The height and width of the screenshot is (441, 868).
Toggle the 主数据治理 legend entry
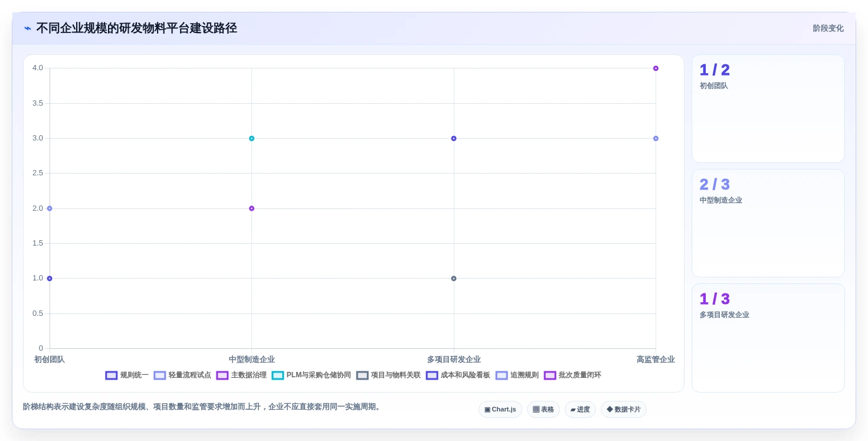click(241, 375)
